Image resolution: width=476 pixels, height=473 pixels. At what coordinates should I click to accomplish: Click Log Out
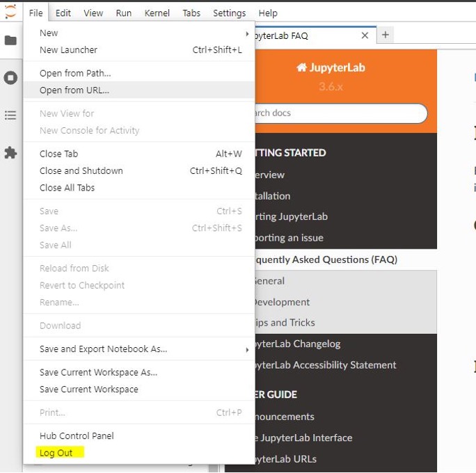click(x=139, y=453)
